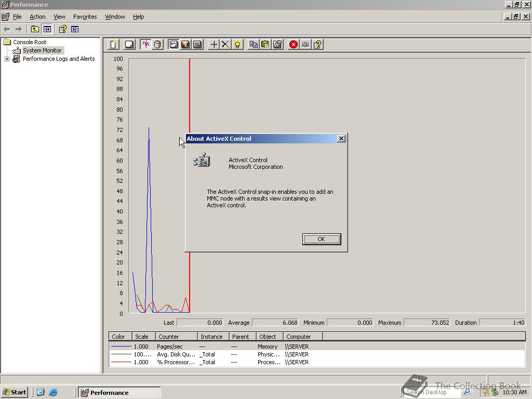Click the Show/Hide Action Pane icon
The width and height of the screenshot is (532, 399).
[x=75, y=29]
